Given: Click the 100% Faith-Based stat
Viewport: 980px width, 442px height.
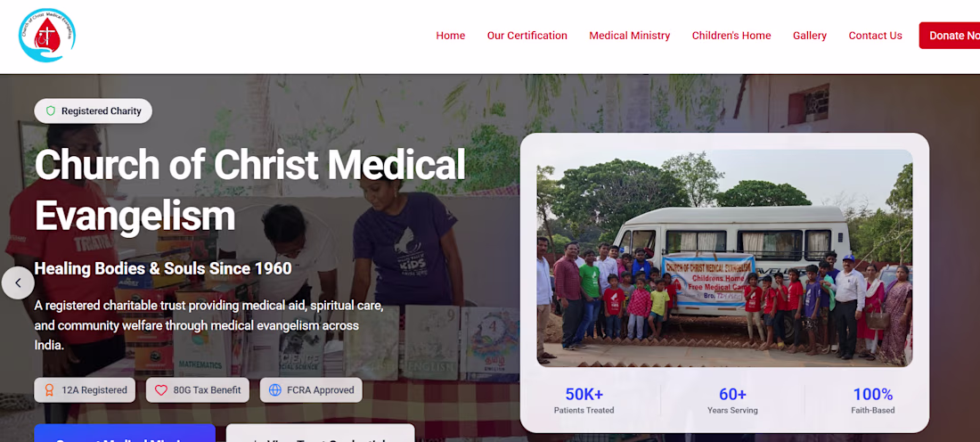Looking at the screenshot, I should [x=872, y=400].
